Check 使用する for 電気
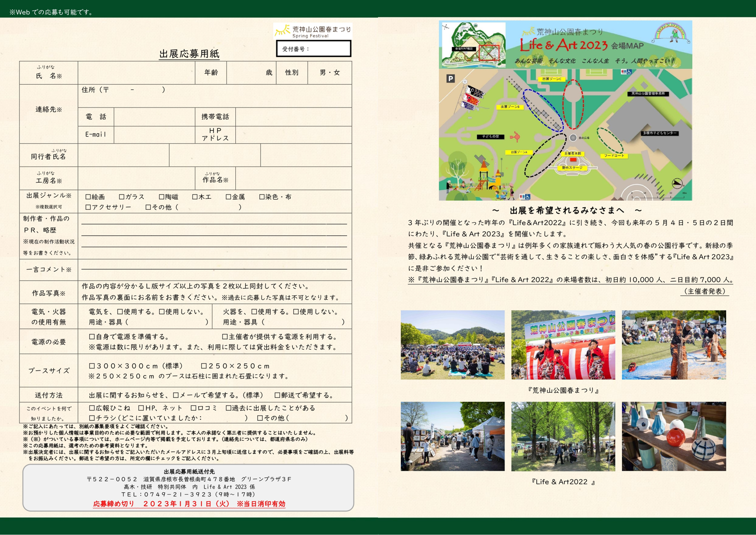The image size is (756, 535). click(120, 312)
